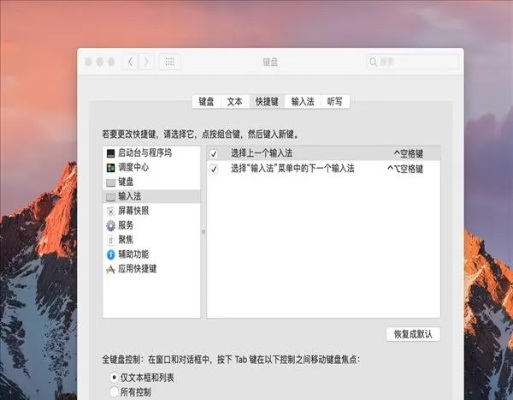
Task: Select 服务 category
Action: click(152, 226)
